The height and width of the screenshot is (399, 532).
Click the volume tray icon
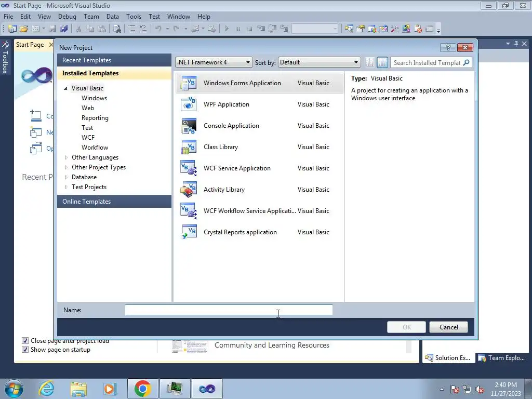(x=480, y=389)
